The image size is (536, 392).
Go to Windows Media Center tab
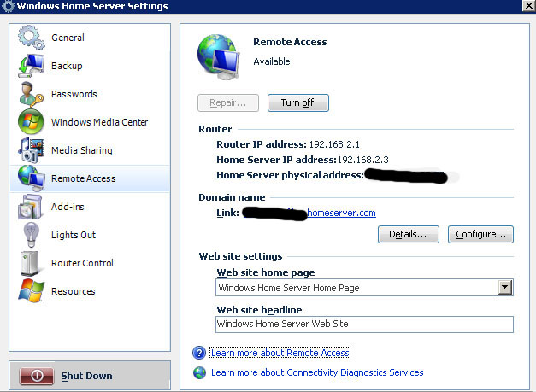coord(99,122)
